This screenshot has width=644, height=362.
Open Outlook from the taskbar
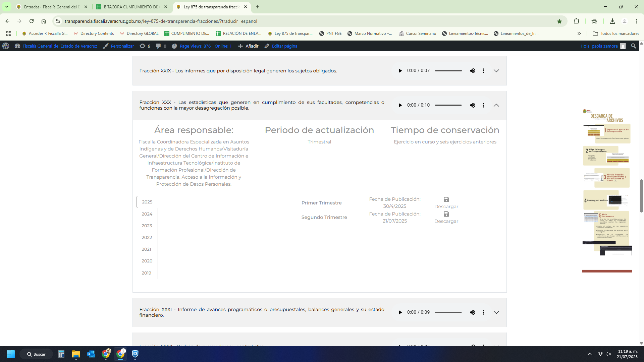pos(91,354)
